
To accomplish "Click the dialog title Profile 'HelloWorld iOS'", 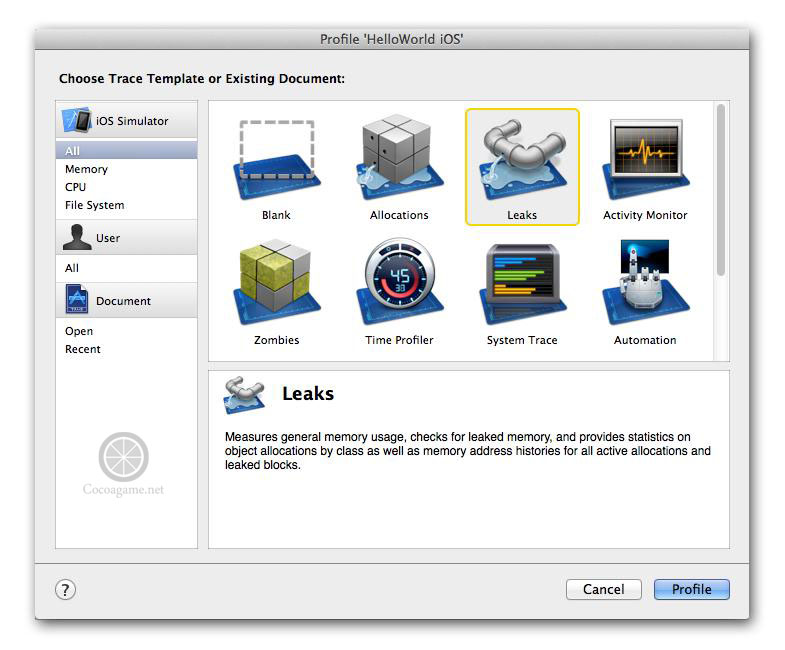I will coord(391,39).
